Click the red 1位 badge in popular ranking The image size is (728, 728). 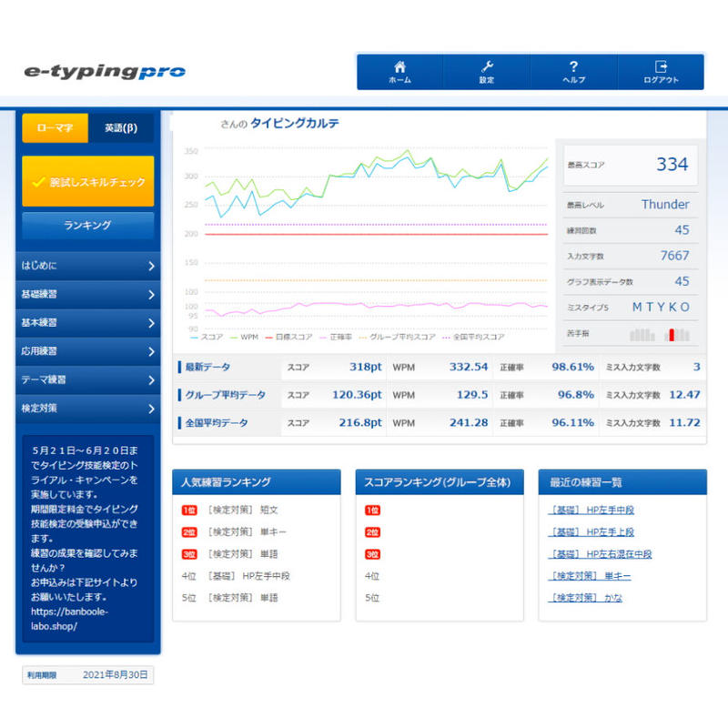pos(189,511)
